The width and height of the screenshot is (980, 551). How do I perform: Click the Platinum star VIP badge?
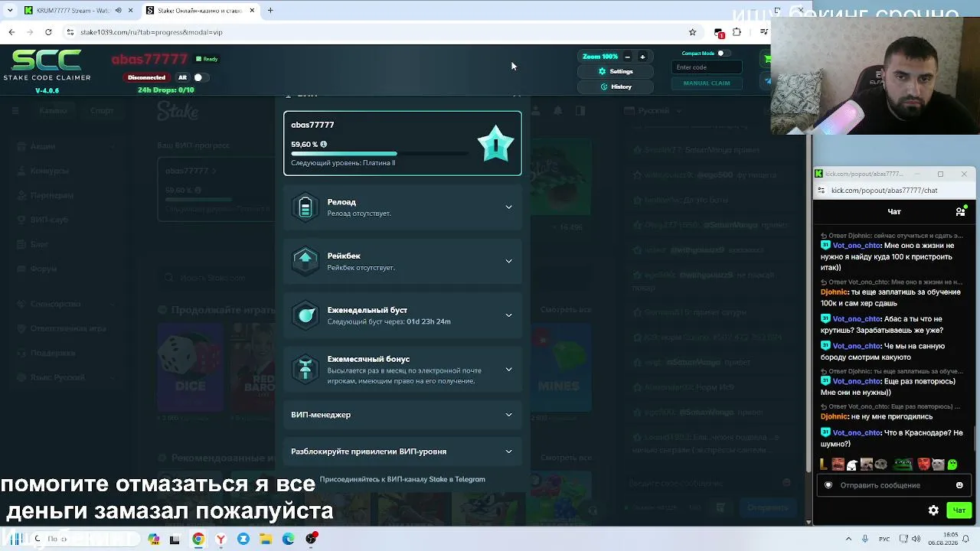[x=495, y=143]
